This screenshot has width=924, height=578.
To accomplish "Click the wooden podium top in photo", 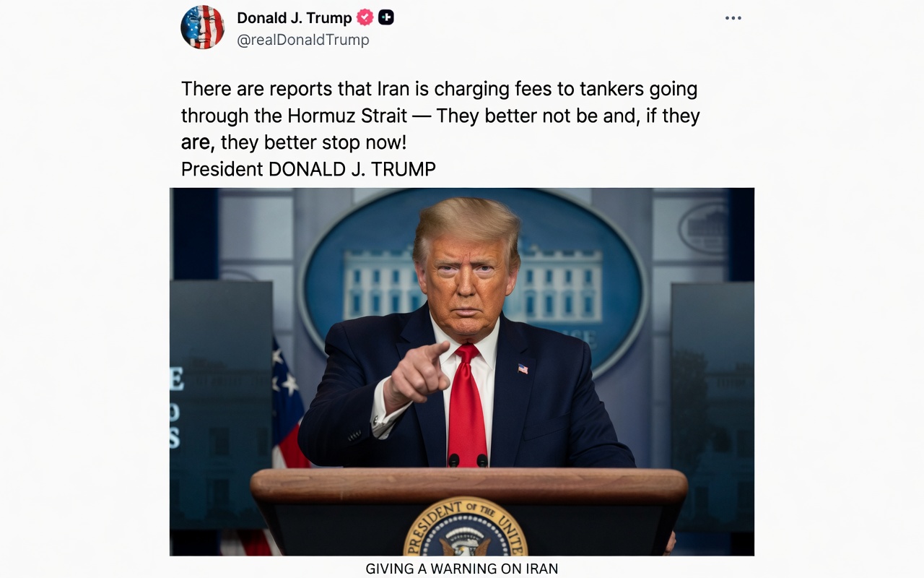I will coord(469,486).
